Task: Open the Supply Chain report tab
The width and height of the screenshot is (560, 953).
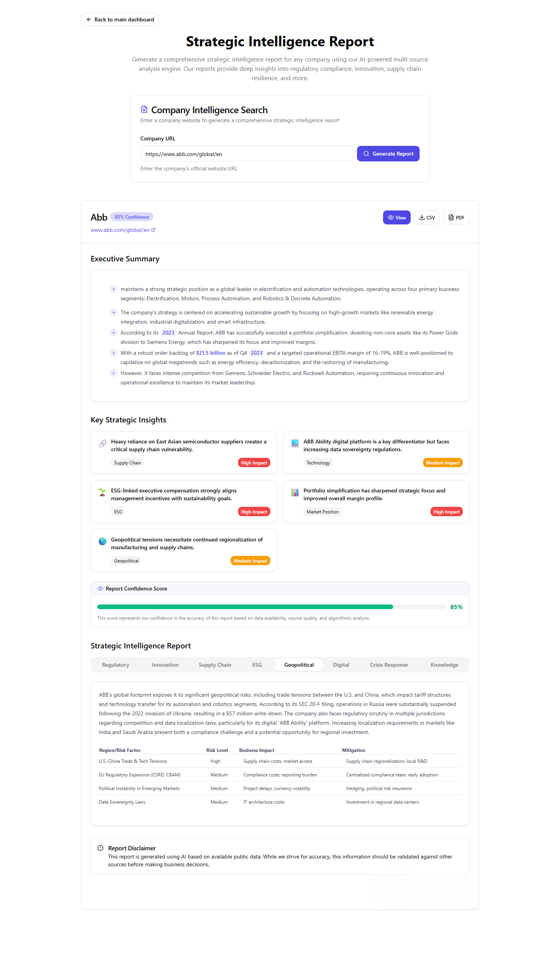Action: click(215, 665)
